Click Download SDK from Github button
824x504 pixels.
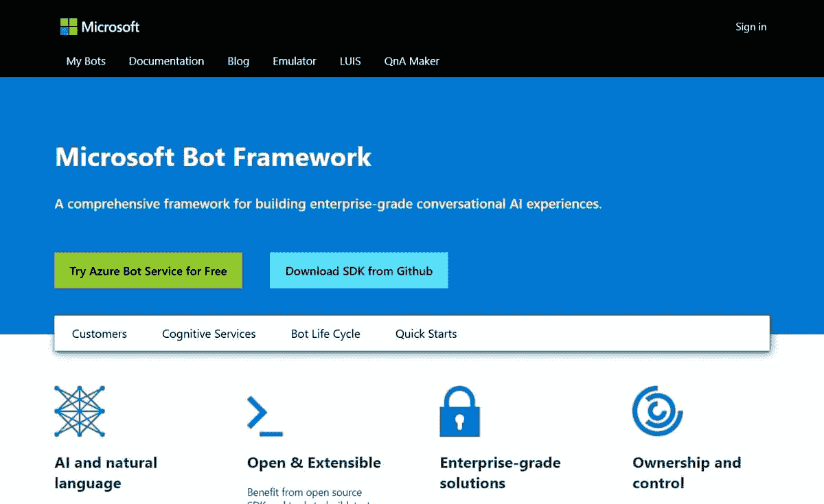[359, 271]
